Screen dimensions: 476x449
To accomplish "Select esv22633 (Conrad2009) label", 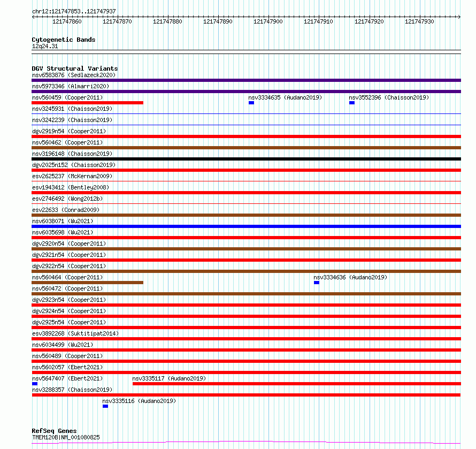I will coord(66,210).
